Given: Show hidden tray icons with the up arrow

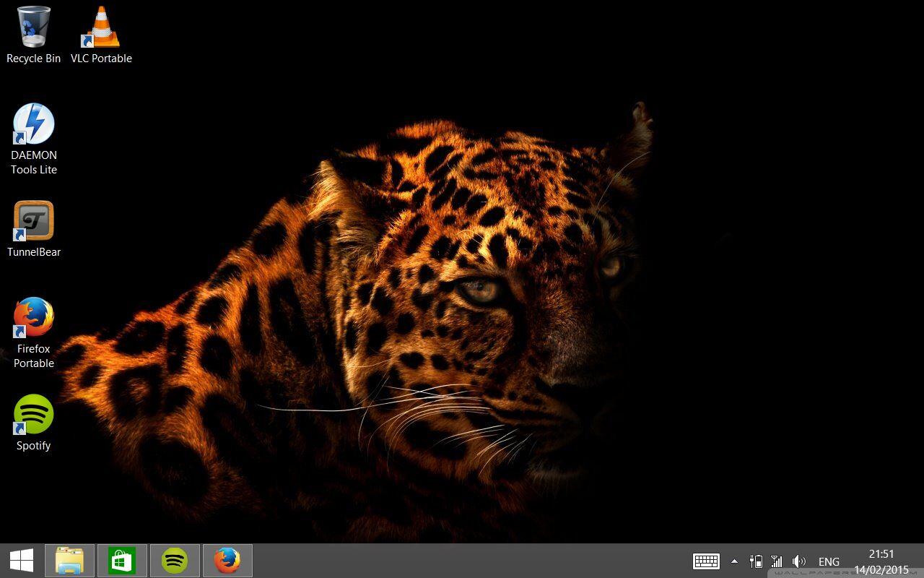Looking at the screenshot, I should pyautogui.click(x=734, y=561).
